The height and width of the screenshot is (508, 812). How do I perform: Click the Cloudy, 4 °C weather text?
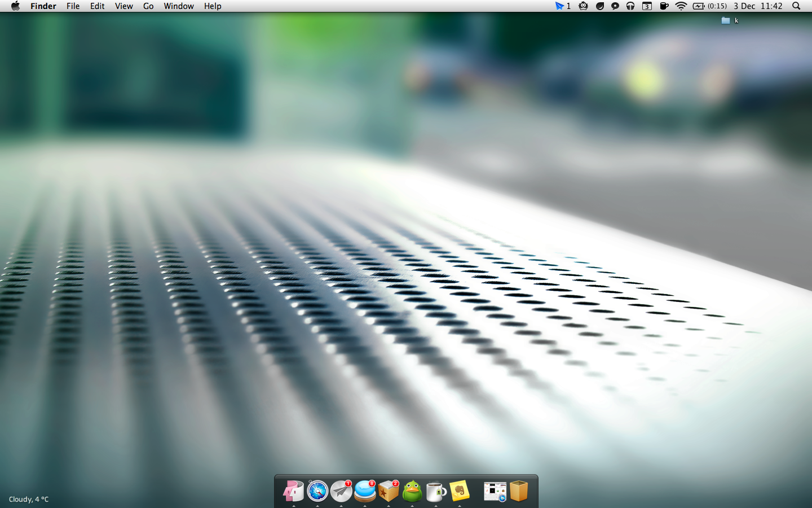pyautogui.click(x=29, y=499)
